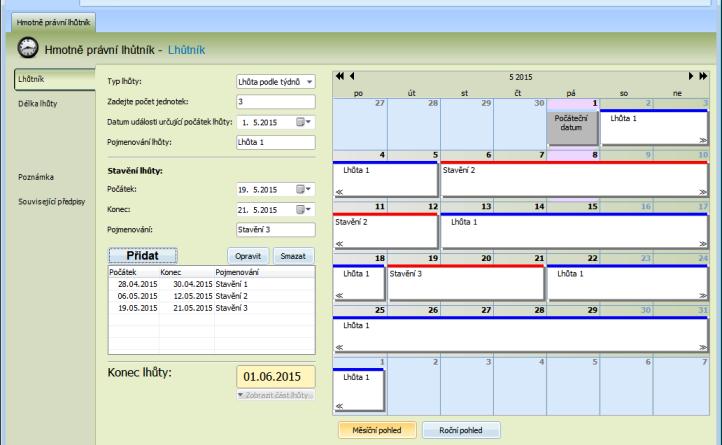Click day number 14 in the calendar

click(x=539, y=206)
